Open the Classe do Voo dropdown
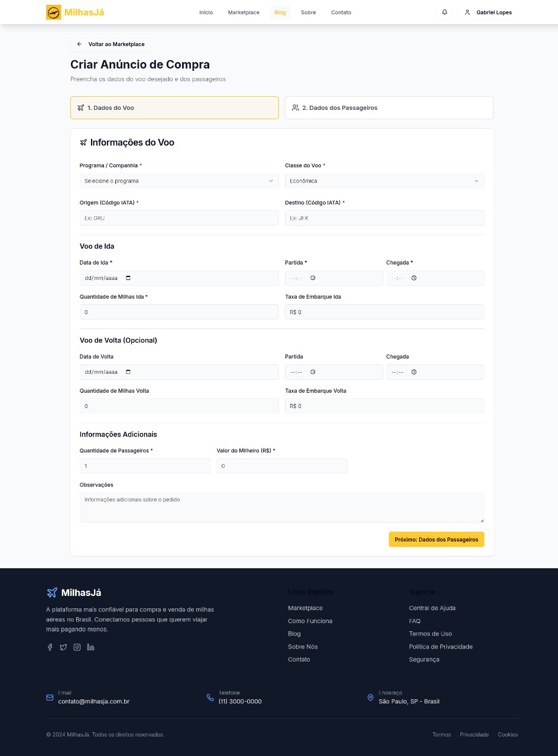 click(384, 181)
